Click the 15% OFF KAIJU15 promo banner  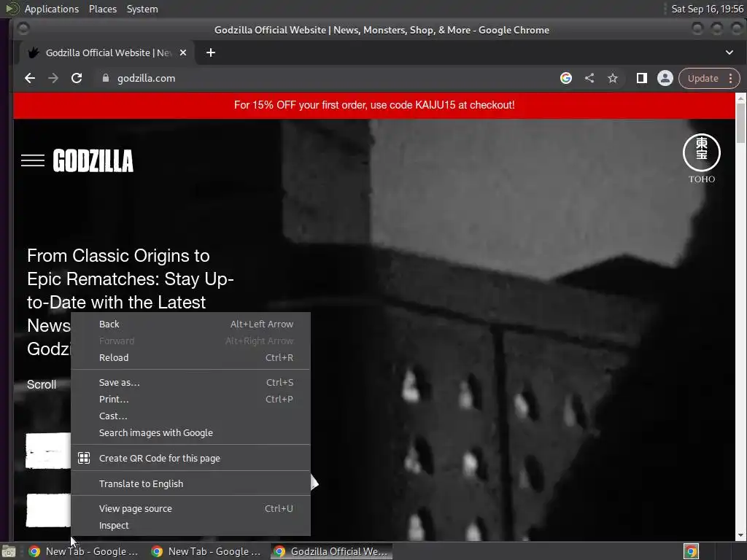point(374,105)
